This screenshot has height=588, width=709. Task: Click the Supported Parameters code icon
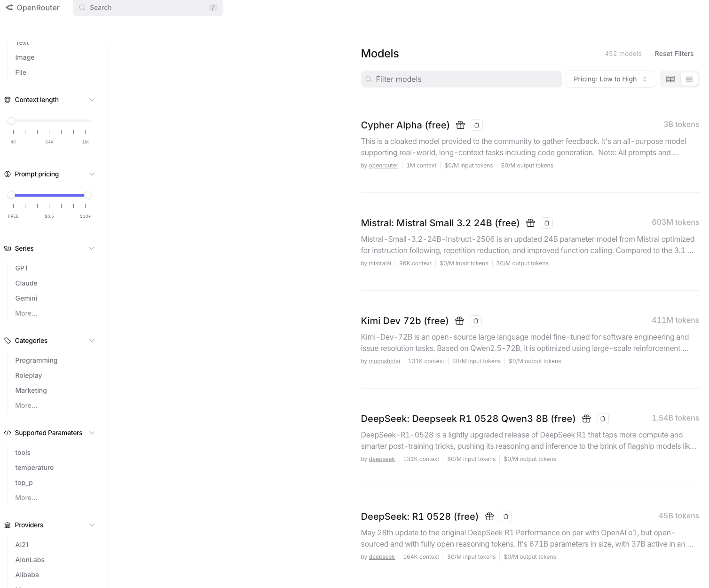click(x=8, y=433)
